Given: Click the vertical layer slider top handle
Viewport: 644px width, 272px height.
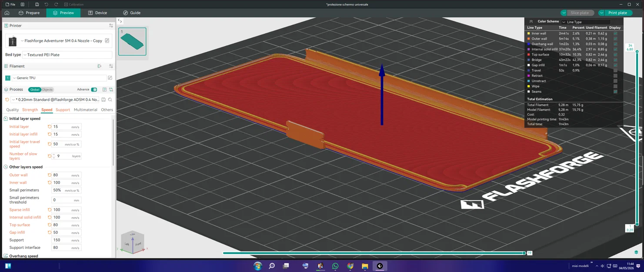Looking at the screenshot, I should [637, 51].
